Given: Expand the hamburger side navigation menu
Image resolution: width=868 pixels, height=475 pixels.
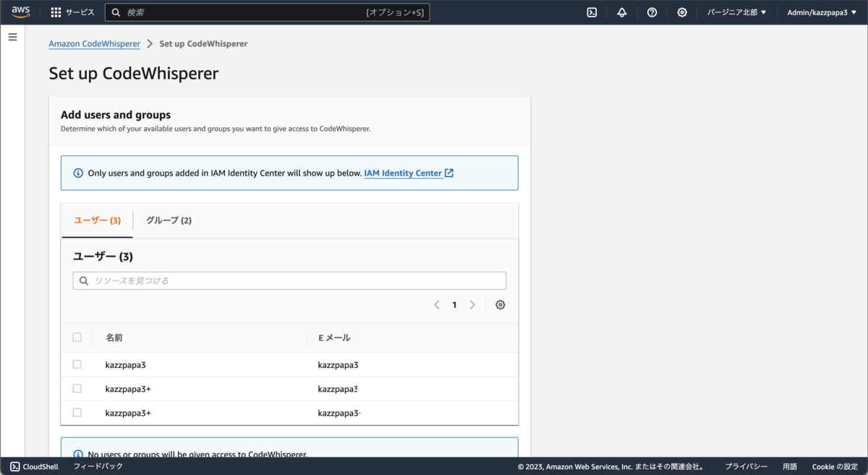Looking at the screenshot, I should pos(12,37).
